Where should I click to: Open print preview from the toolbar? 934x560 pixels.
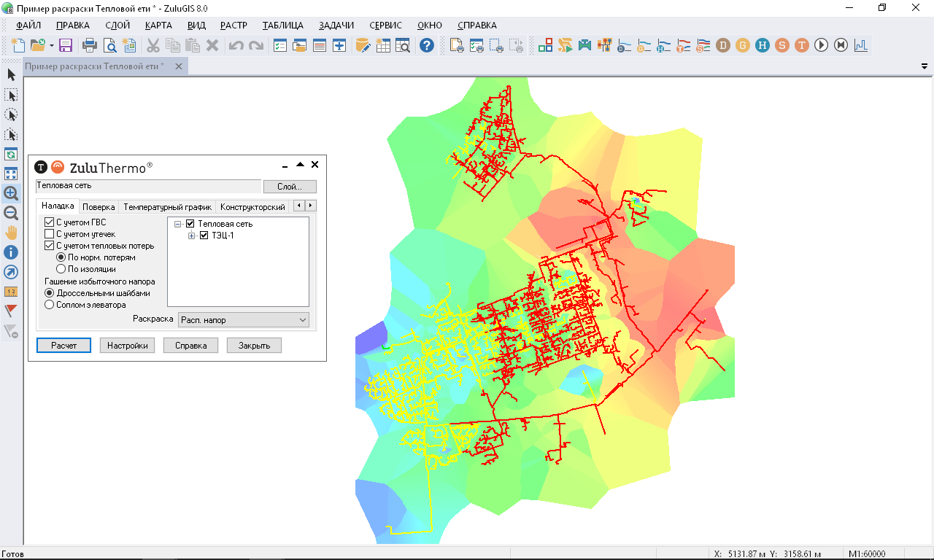pyautogui.click(x=110, y=45)
